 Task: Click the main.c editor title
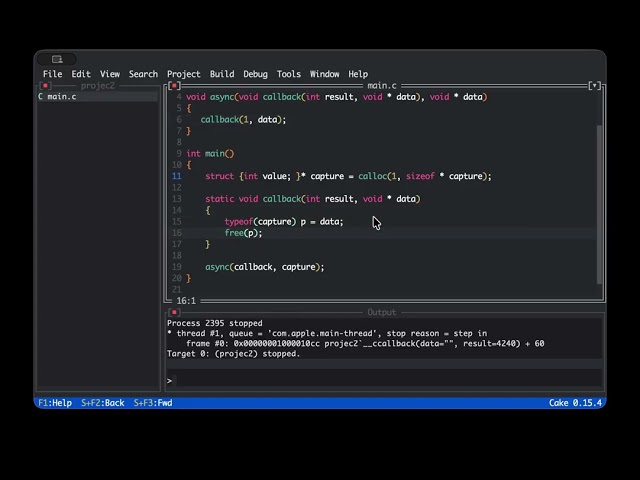(382, 86)
